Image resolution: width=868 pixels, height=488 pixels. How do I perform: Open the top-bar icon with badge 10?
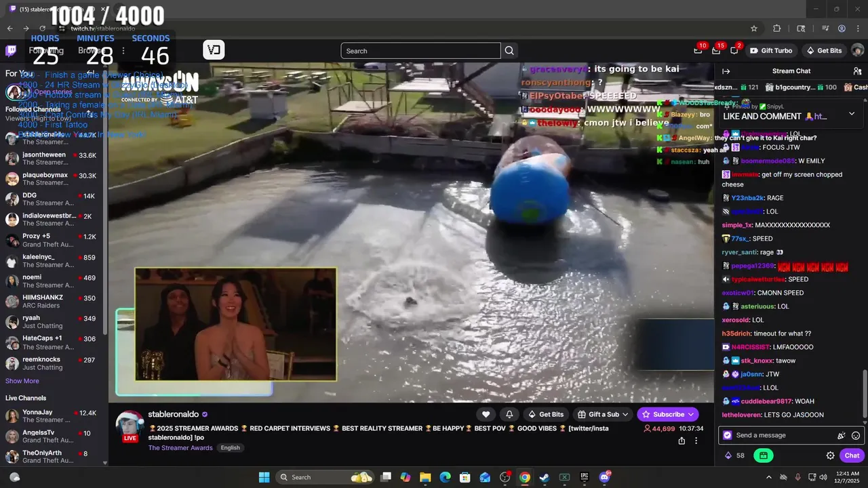698,50
